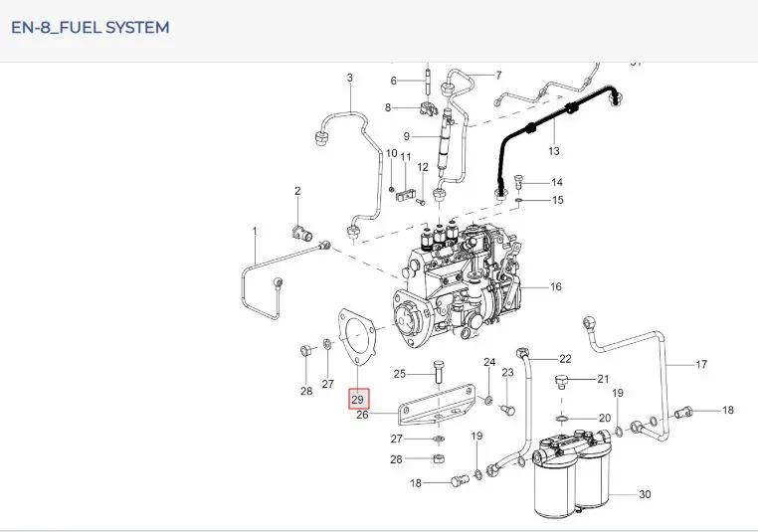Select part number 12 label
Screen dimensions: 758x532
423,167
